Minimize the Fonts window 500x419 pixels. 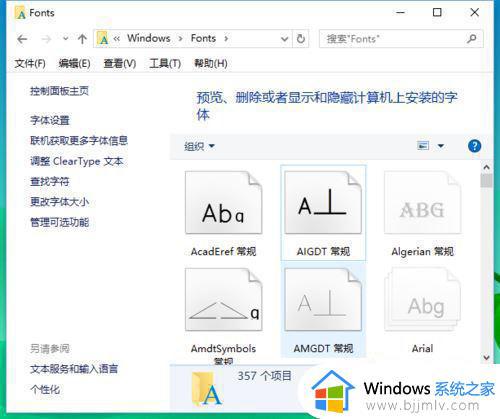click(400, 12)
